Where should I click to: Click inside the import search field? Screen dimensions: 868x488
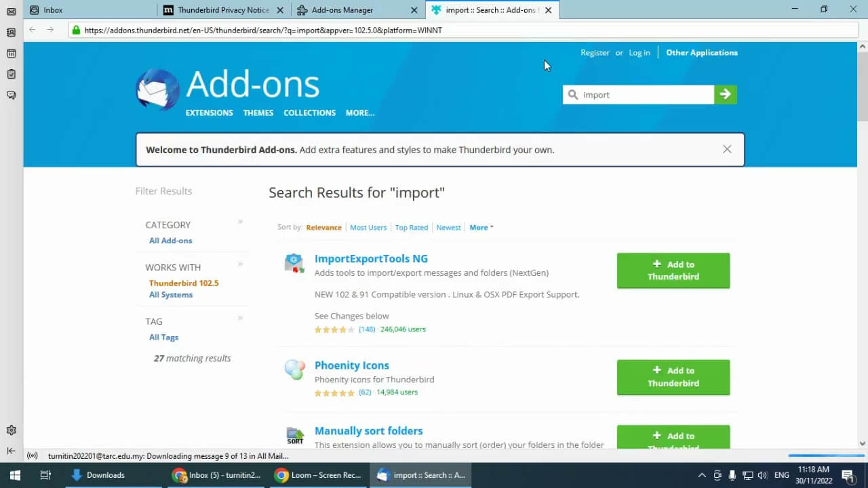[637, 94]
